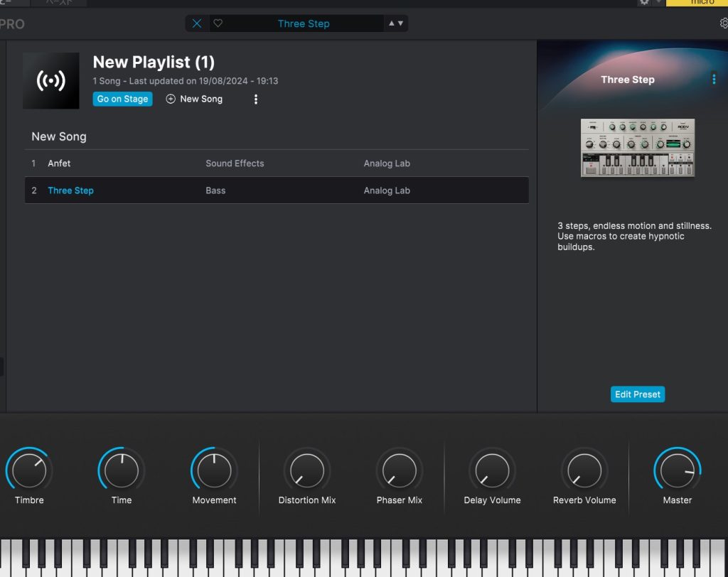Click the playlist broadcast cover icon
Viewport: 728px width, 577px height.
(51, 81)
